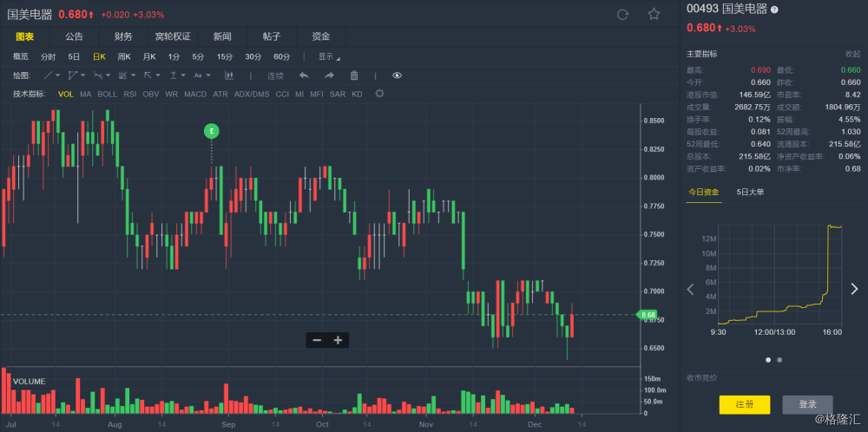Switch to 5日大单 tab
The image size is (868, 432).
coord(750,193)
